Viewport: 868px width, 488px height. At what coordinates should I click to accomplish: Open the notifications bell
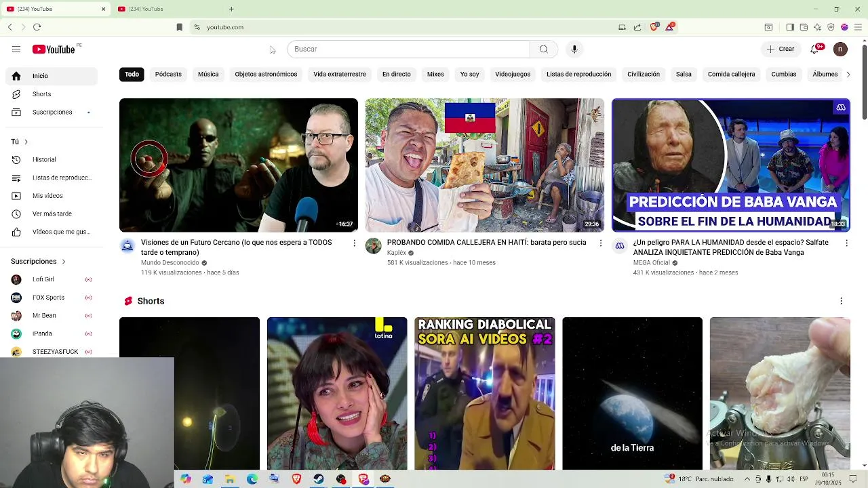point(816,49)
